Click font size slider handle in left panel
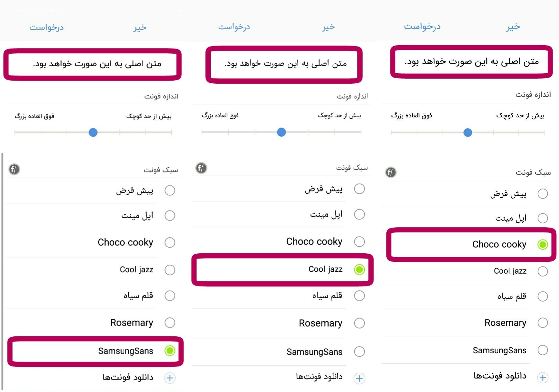 (x=93, y=133)
